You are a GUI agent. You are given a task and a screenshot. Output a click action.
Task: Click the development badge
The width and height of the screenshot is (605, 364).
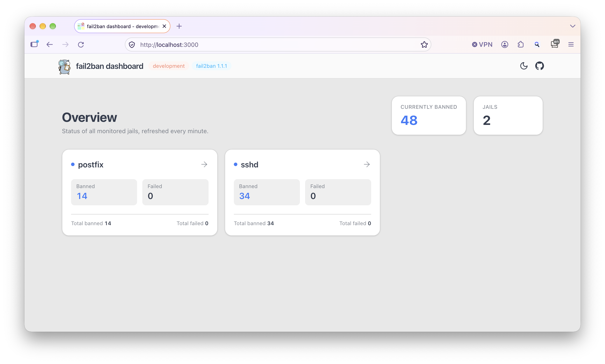[x=168, y=66]
